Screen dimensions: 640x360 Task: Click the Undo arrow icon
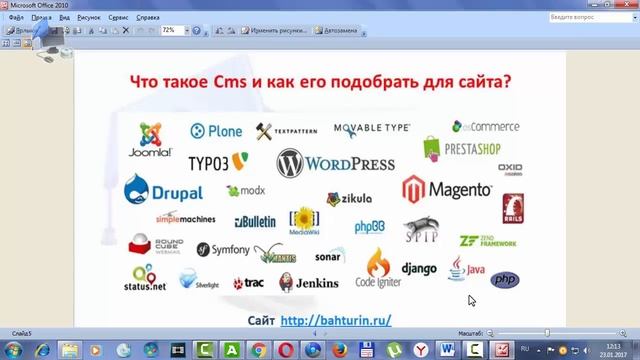point(140,31)
